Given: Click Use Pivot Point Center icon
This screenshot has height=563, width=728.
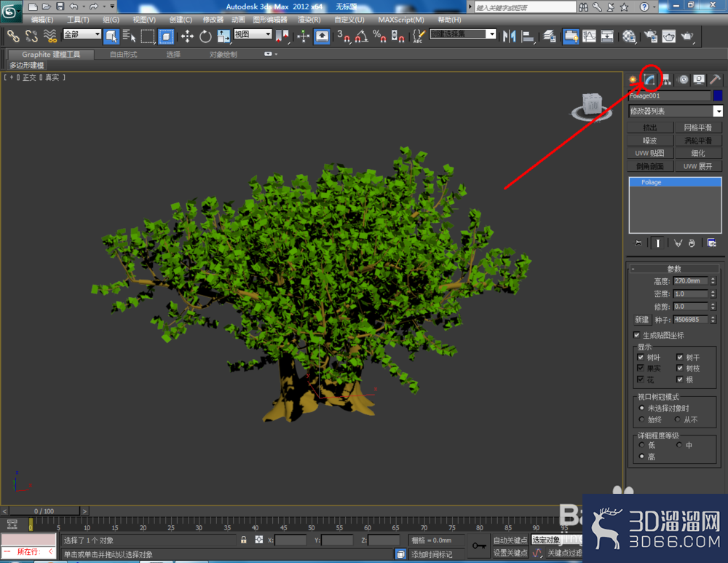Looking at the screenshot, I should click(x=282, y=36).
